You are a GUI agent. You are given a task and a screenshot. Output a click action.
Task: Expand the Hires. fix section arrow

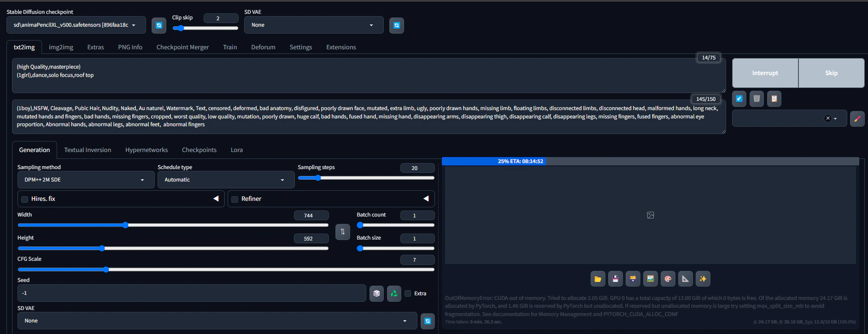(x=216, y=199)
